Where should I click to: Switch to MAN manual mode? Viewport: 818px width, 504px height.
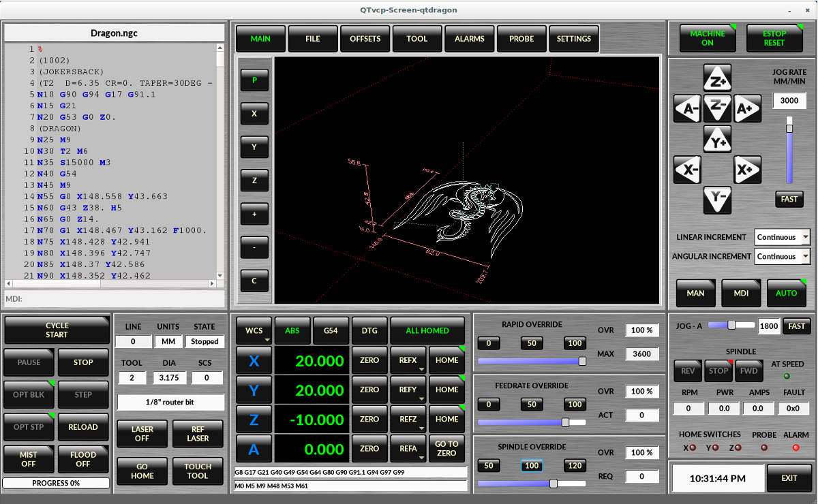pos(695,293)
